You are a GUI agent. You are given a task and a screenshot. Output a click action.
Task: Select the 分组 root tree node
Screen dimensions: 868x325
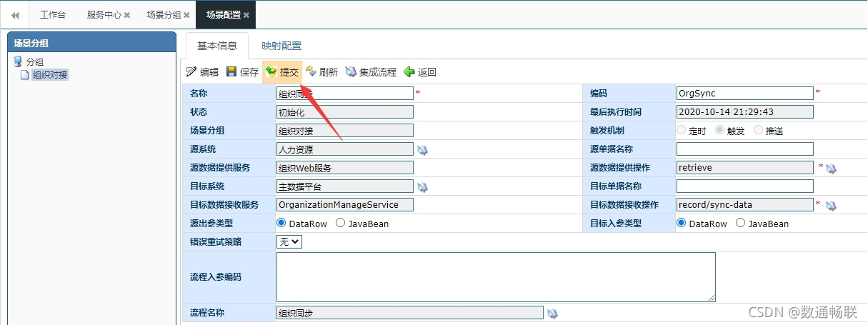35,62
